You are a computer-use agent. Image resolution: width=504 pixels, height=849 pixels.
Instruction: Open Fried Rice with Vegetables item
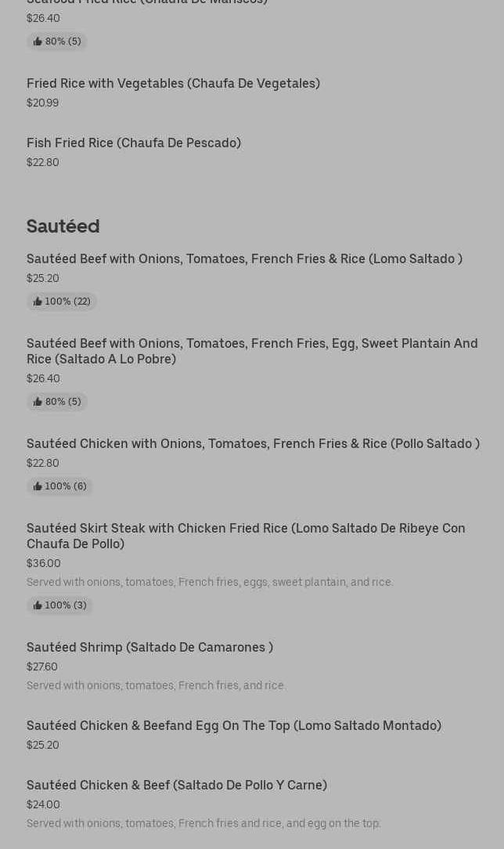(x=173, y=84)
